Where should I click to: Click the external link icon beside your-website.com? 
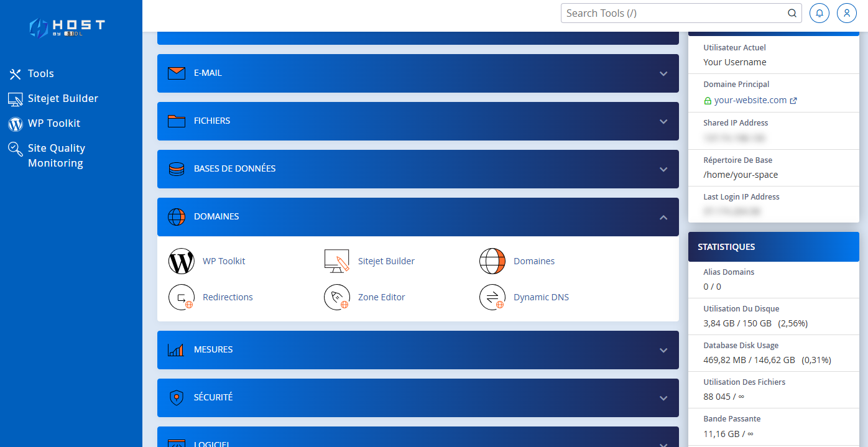[x=793, y=101]
